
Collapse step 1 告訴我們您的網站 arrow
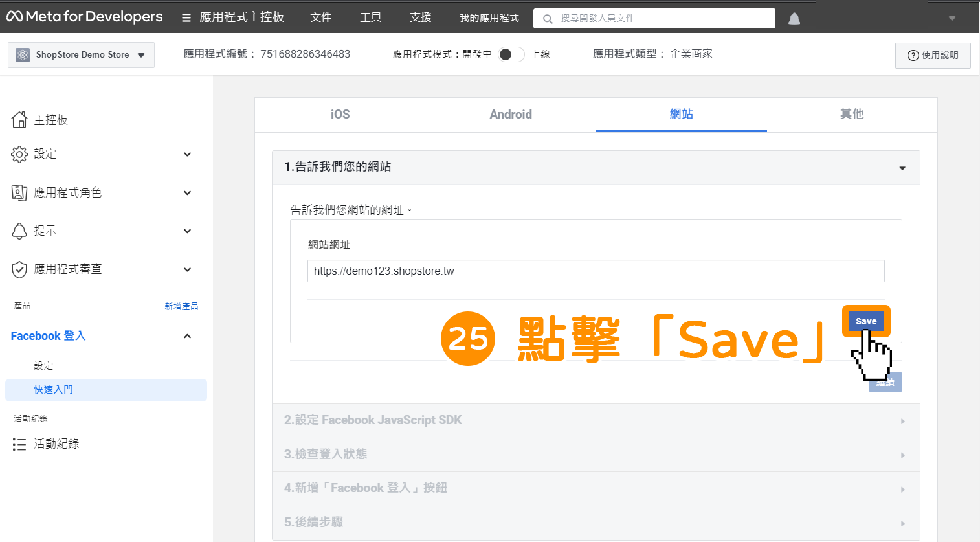(x=902, y=168)
